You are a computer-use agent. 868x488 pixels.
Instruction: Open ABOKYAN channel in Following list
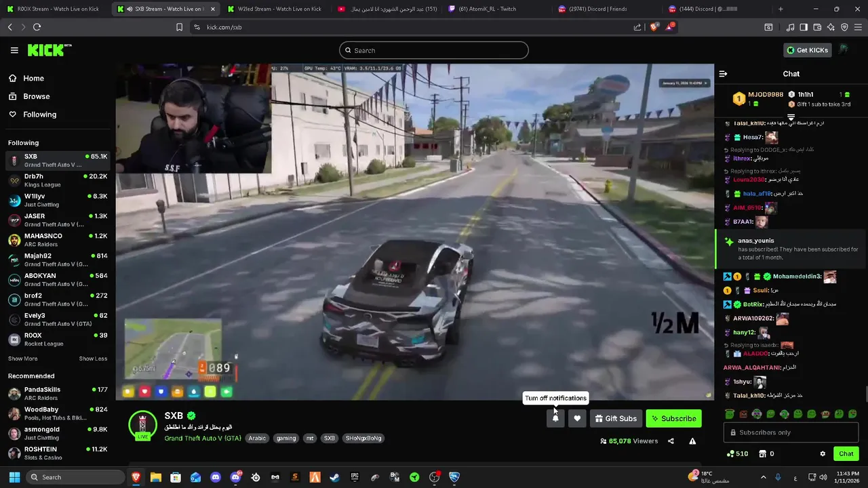(58, 280)
